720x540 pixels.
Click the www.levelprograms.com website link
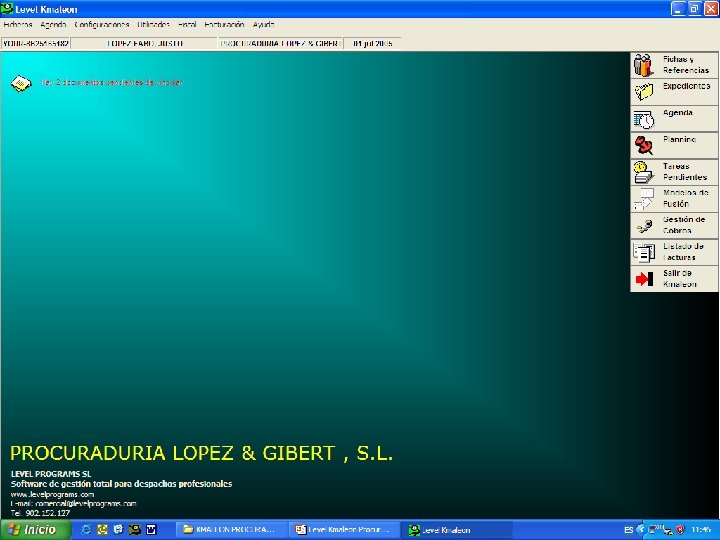coord(52,495)
